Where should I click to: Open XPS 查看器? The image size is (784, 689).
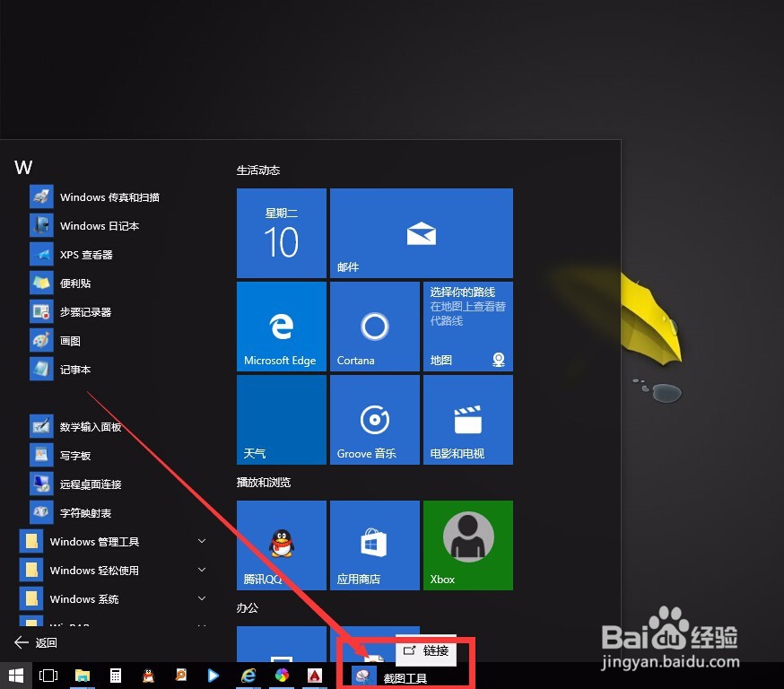coord(72,255)
